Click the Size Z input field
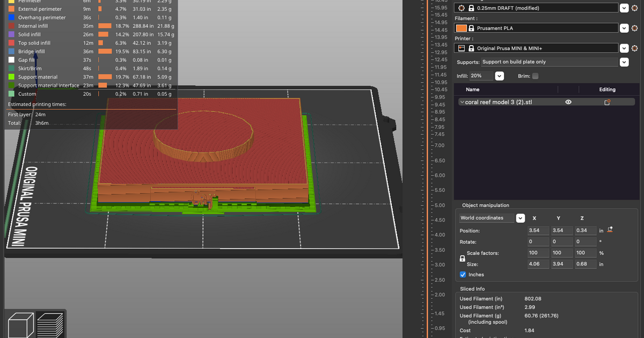This screenshot has width=644, height=338. click(x=586, y=264)
